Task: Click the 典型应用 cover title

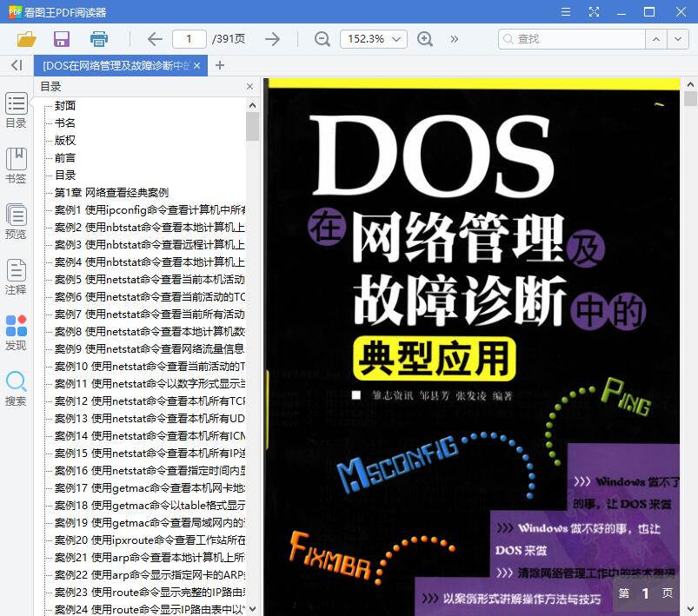Action: (434, 359)
